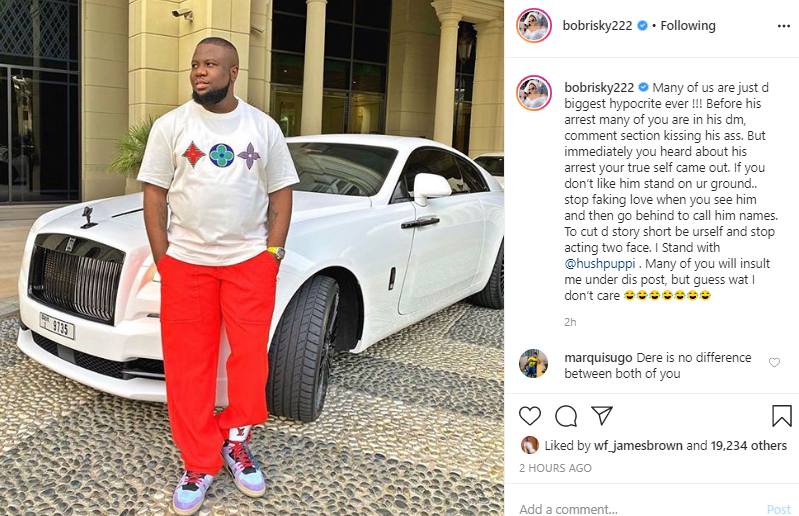This screenshot has width=799, height=516.
Task: Open the @hushpuppi mention link
Action: coord(600,264)
